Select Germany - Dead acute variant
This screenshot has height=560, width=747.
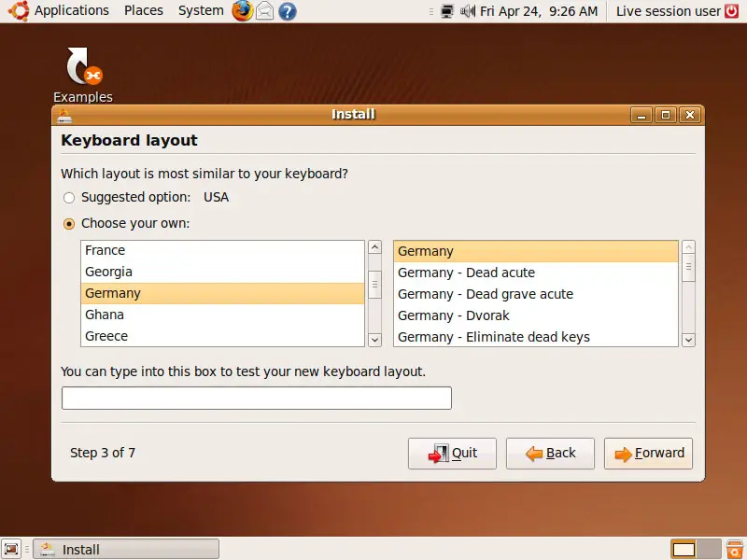point(536,273)
